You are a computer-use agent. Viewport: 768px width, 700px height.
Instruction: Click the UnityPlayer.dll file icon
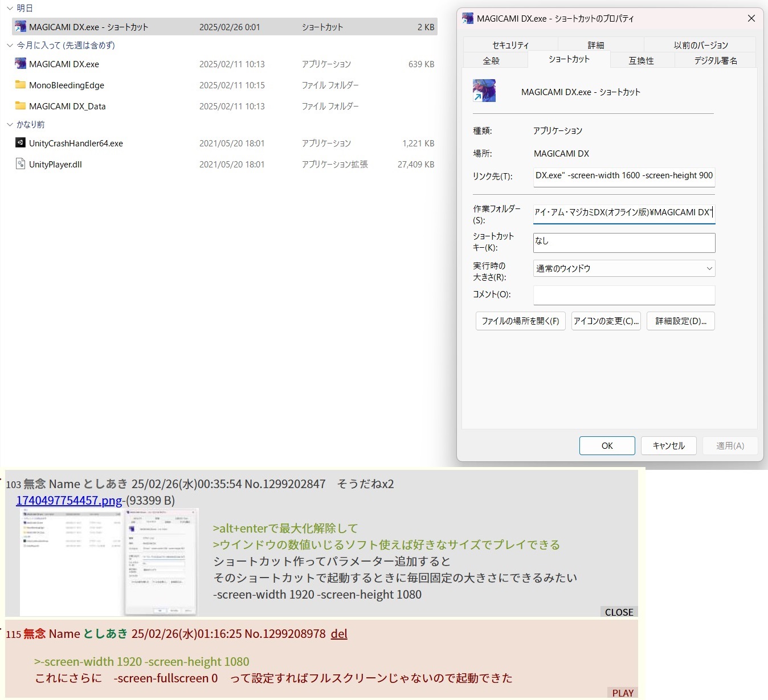[21, 164]
